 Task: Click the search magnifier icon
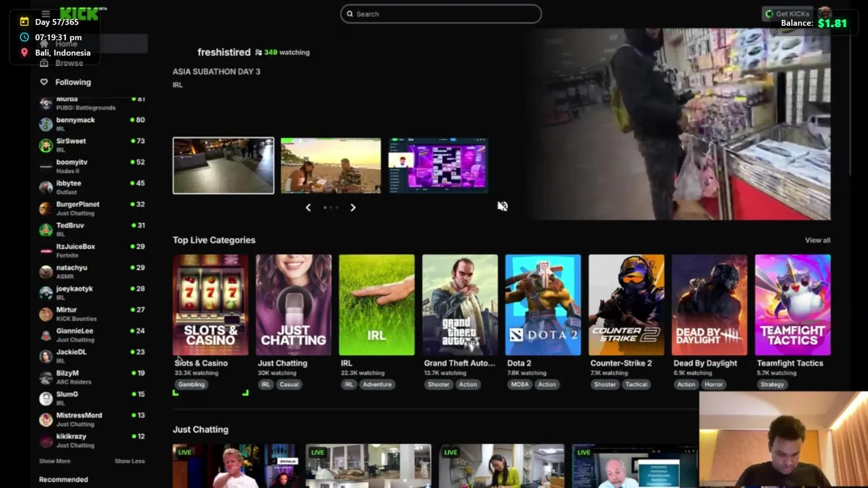click(x=350, y=14)
